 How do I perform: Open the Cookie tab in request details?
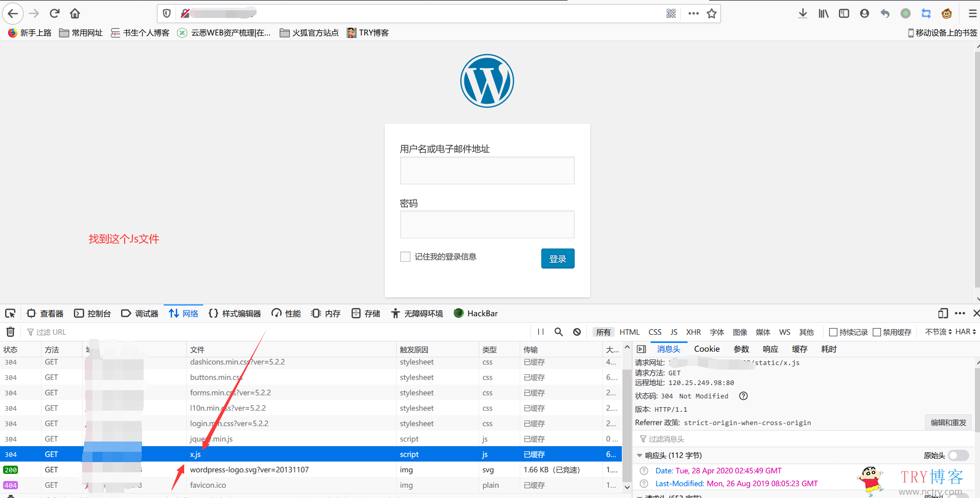coord(707,349)
